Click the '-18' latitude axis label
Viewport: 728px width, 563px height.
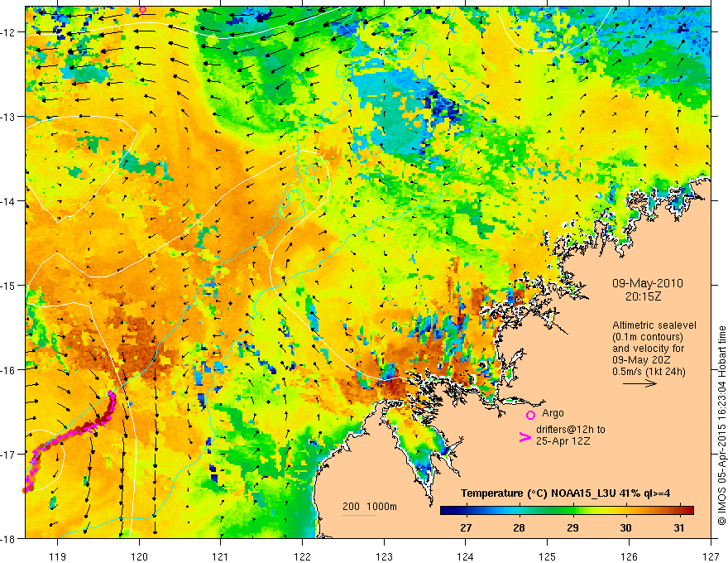point(9,539)
